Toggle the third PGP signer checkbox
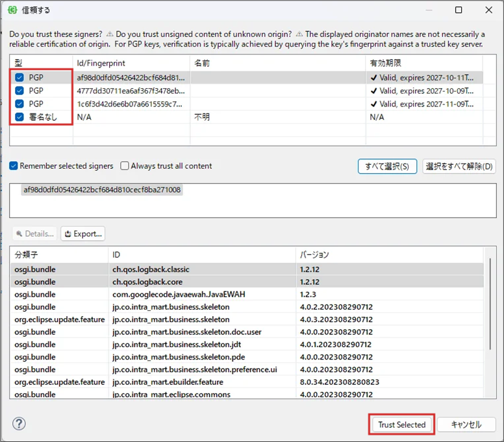The image size is (504, 442). click(x=19, y=104)
